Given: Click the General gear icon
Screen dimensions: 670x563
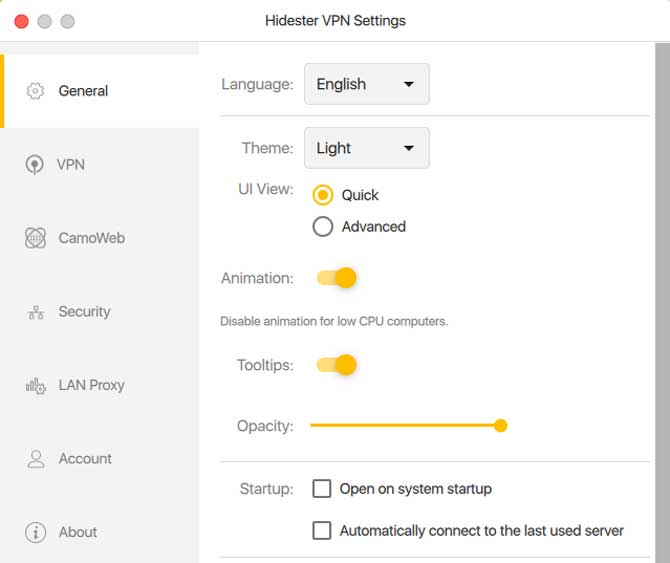Looking at the screenshot, I should (35, 91).
